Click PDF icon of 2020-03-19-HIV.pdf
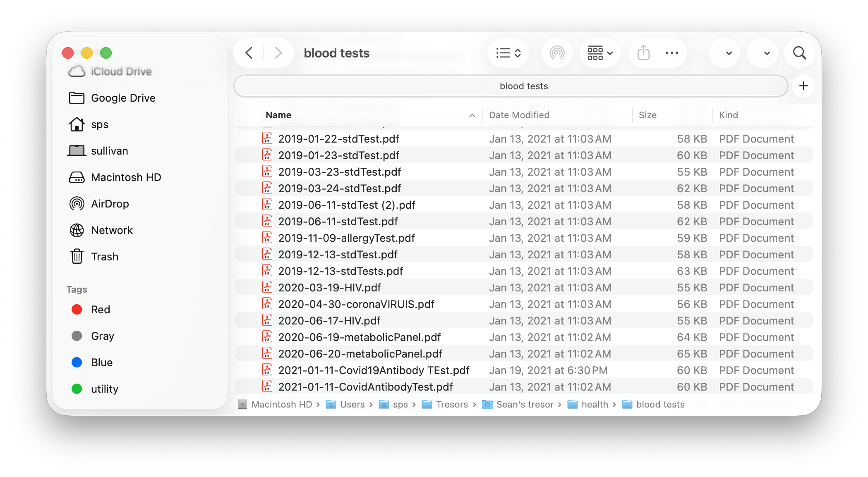The height and width of the screenshot is (477, 868). pyautogui.click(x=267, y=287)
